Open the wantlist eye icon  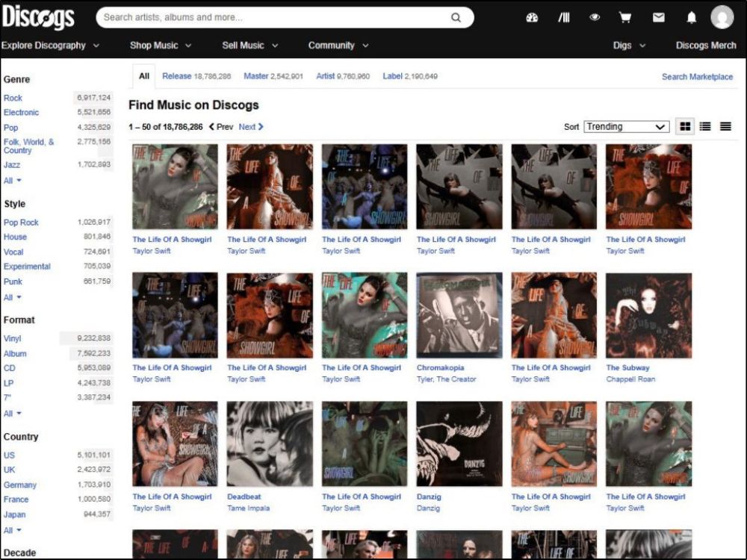[595, 18]
